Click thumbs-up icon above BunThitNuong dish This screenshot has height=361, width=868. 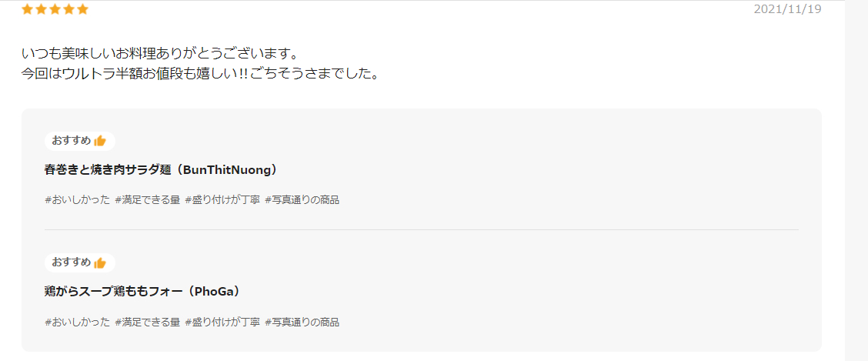tap(100, 141)
